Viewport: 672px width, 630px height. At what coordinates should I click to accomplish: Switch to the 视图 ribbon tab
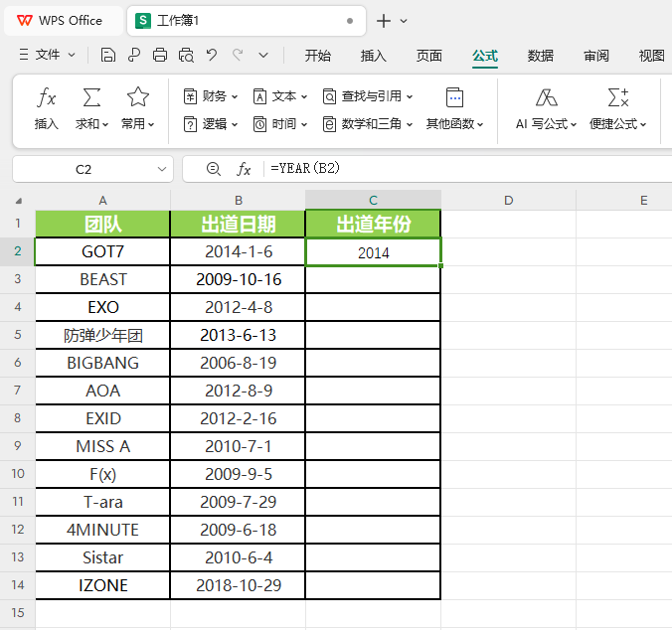(x=652, y=56)
